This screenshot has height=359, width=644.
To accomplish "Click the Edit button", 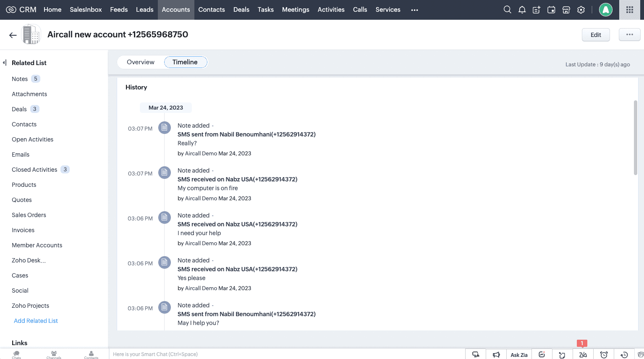I will click(x=595, y=35).
